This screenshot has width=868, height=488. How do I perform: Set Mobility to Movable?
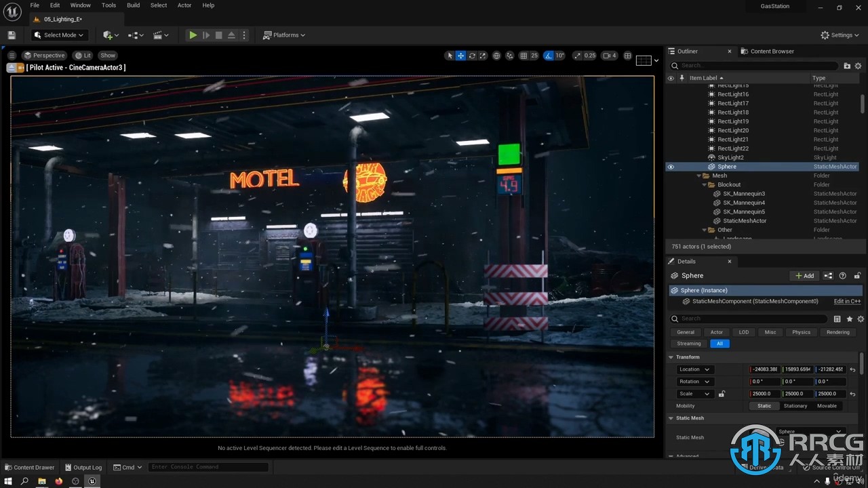827,406
